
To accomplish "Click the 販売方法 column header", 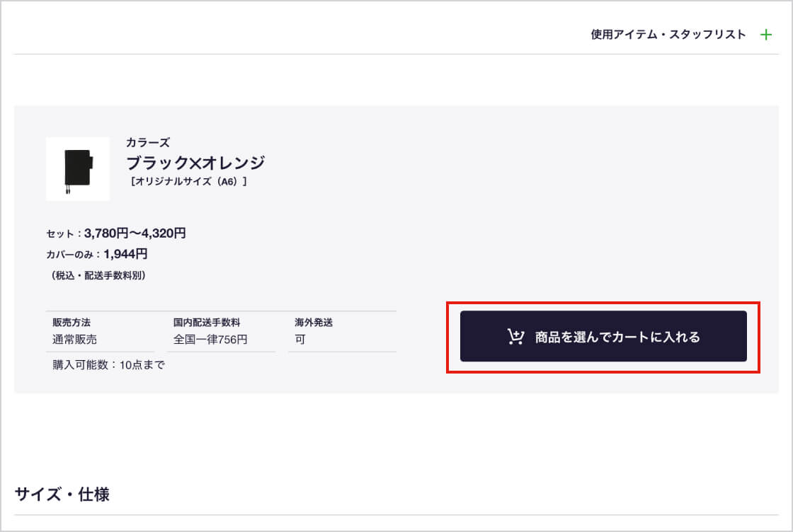I will tap(72, 323).
